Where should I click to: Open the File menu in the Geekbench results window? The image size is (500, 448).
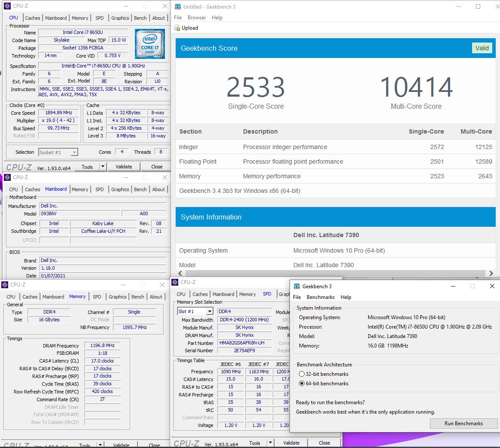[x=178, y=18]
